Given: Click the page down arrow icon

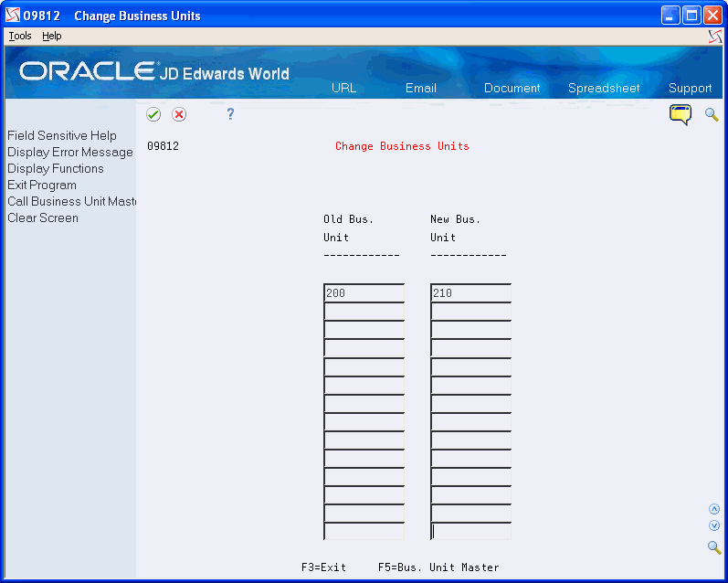Looking at the screenshot, I should click(x=714, y=525).
